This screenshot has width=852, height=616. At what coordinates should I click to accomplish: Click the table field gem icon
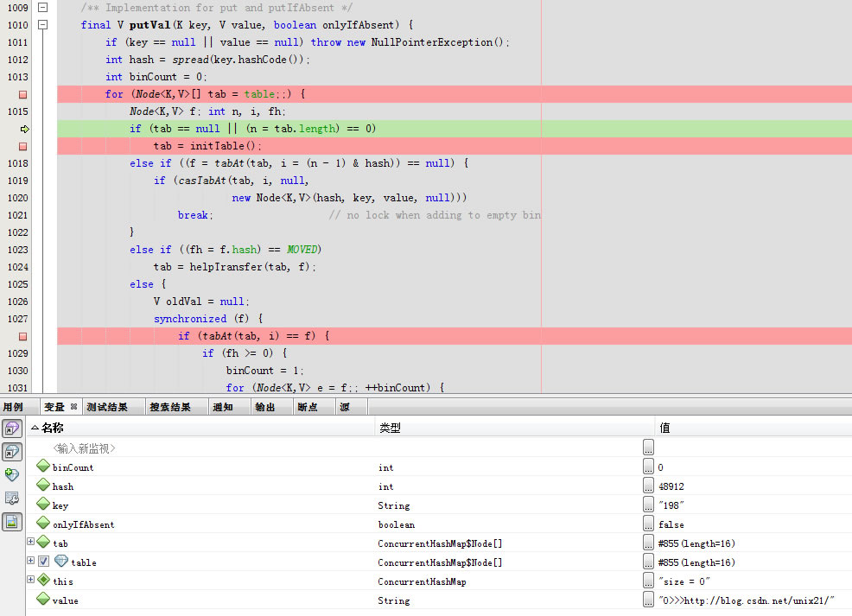tap(61, 561)
